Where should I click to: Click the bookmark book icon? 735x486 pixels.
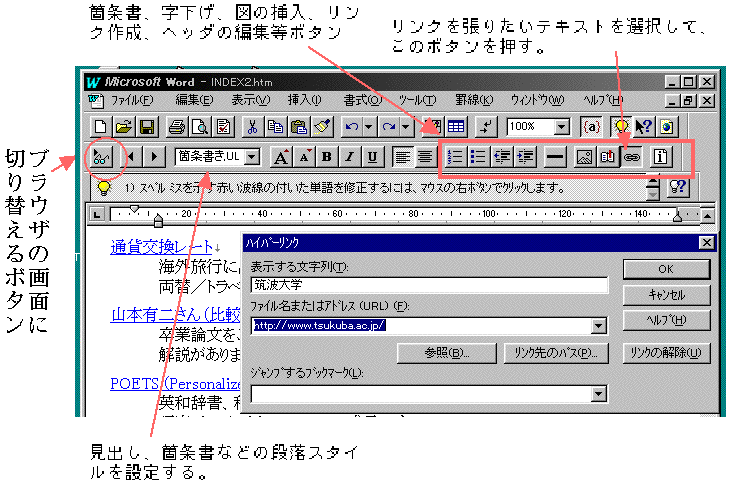pos(608,157)
